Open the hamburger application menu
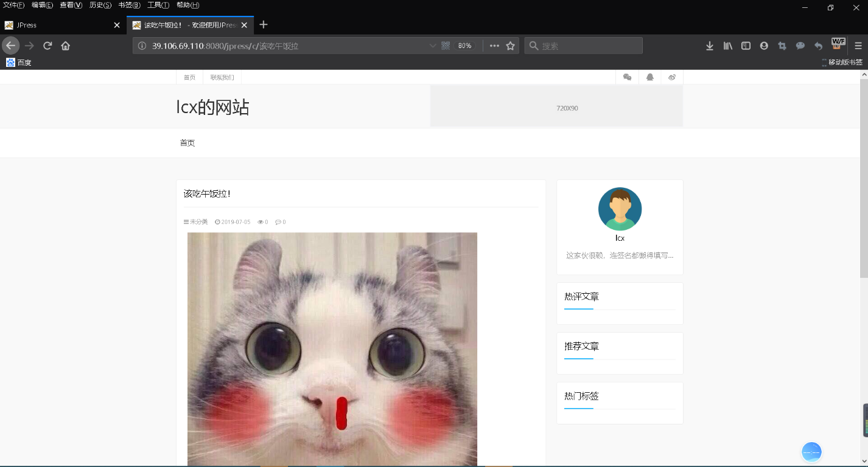 tap(858, 46)
